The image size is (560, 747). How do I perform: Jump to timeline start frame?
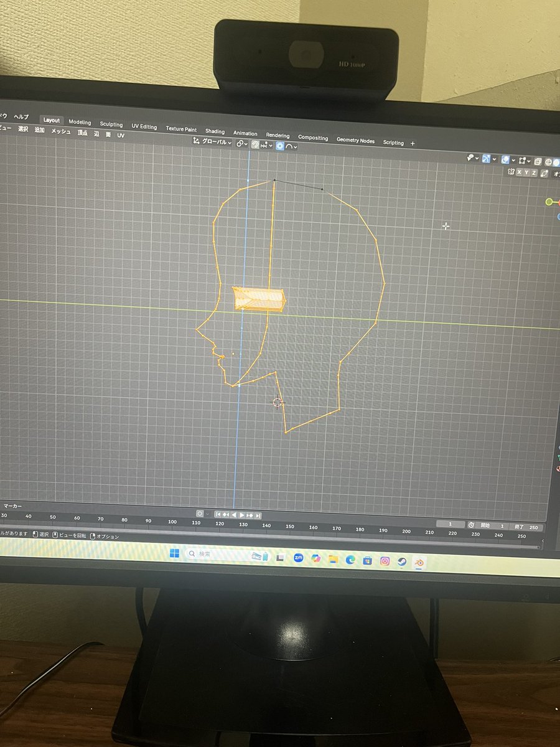click(x=218, y=515)
